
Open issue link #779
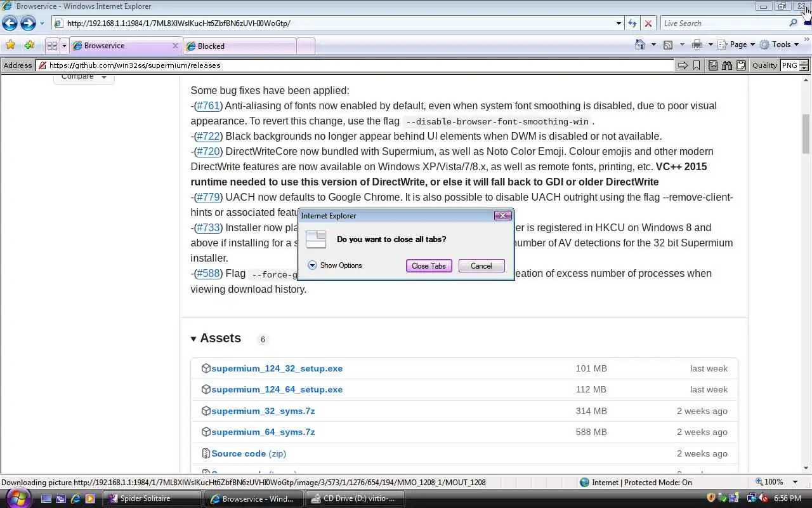coord(208,197)
